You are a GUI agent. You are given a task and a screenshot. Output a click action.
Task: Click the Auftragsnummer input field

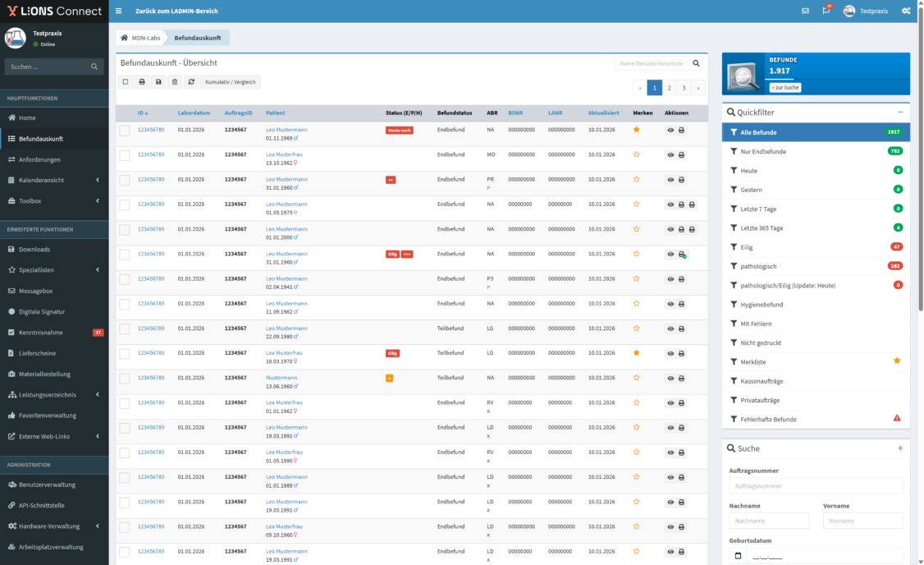click(816, 486)
